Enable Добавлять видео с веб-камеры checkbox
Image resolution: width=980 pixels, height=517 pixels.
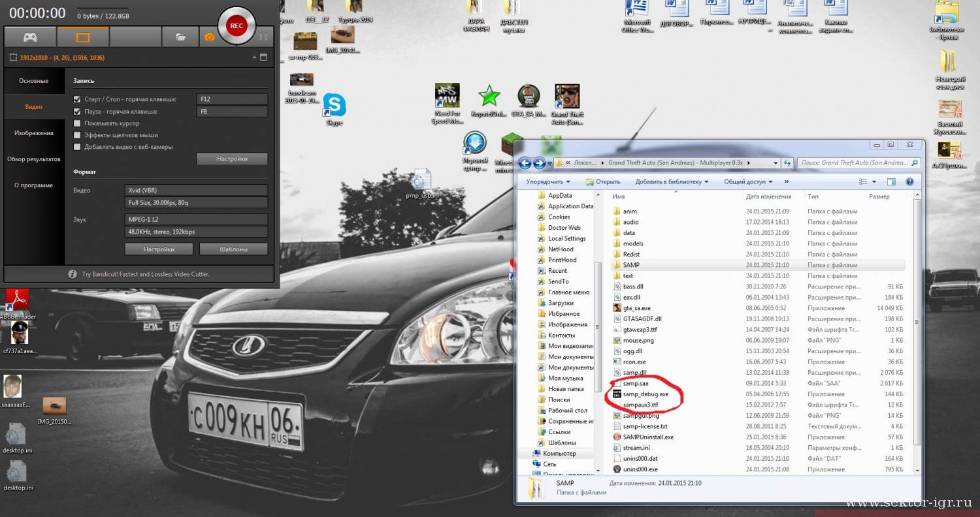pyautogui.click(x=77, y=147)
